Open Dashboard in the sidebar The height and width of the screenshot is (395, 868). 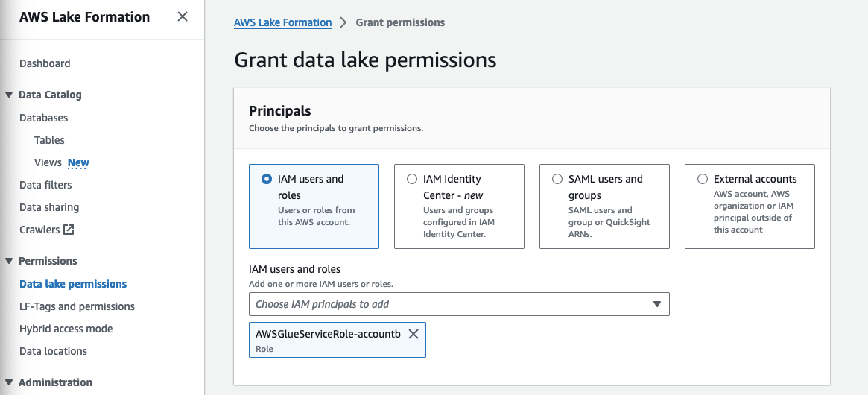45,63
